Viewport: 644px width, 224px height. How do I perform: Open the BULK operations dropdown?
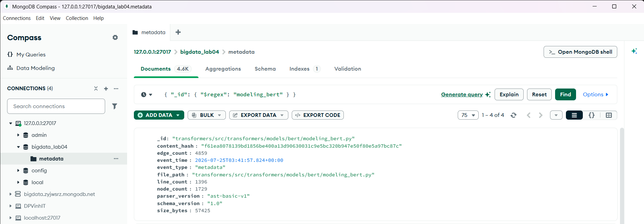tap(207, 115)
